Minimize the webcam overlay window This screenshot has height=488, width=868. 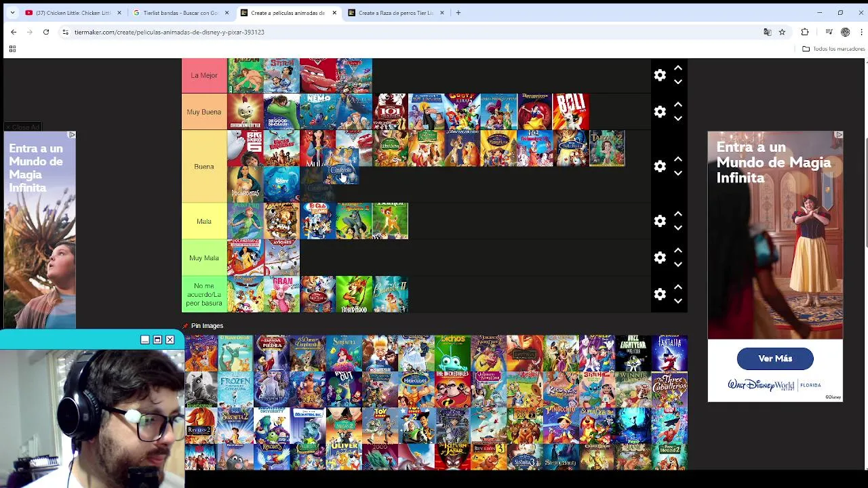(x=144, y=340)
